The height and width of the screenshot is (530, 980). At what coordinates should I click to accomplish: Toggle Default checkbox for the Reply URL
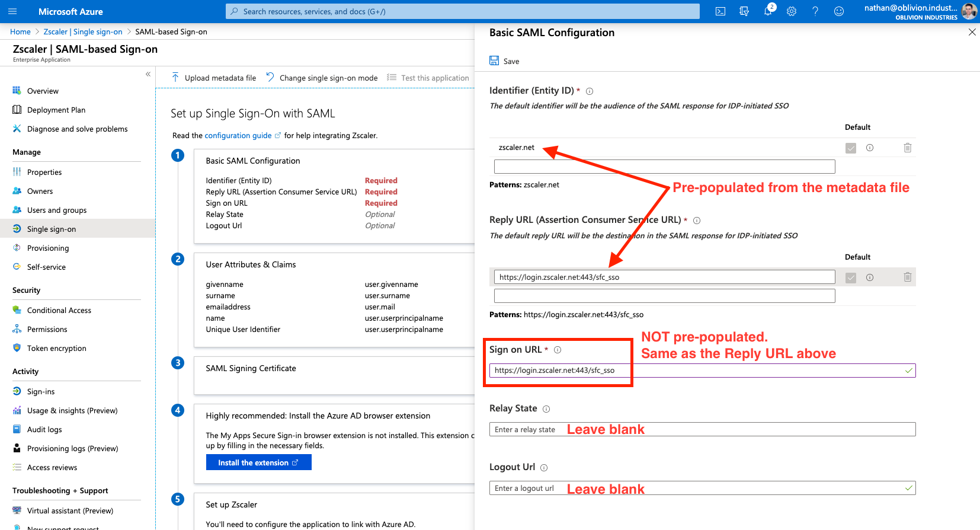[x=851, y=277]
